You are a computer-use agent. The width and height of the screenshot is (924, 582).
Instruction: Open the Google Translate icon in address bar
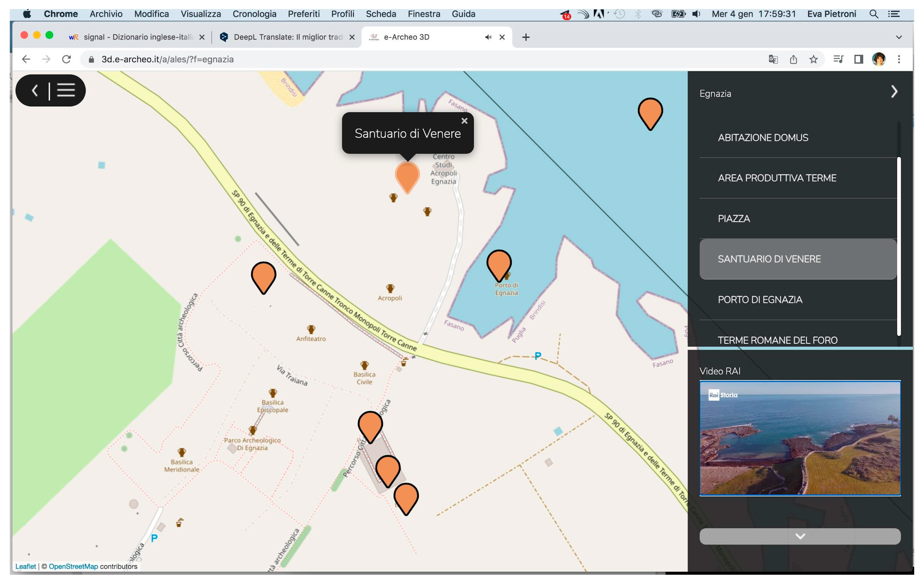773,60
